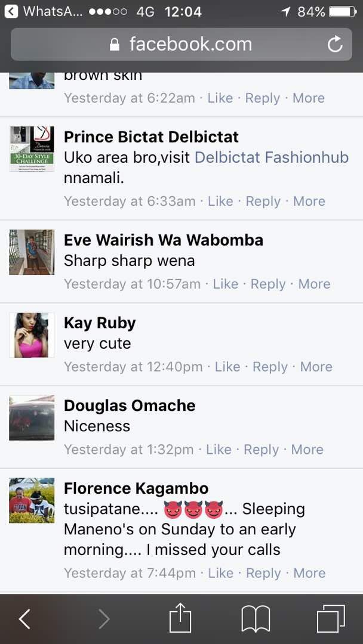
Task: Like the 'brown skin' comment from 6:22am
Action: click(x=220, y=98)
